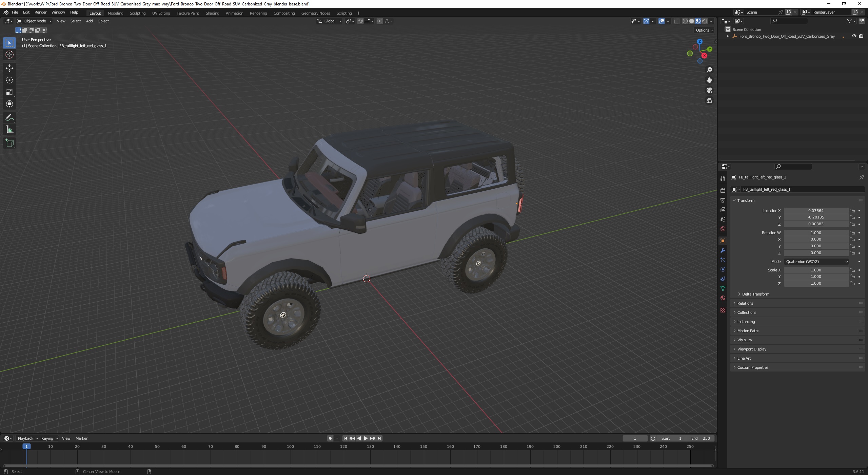Select the Add Cube tool
The image size is (868, 475).
(x=9, y=143)
